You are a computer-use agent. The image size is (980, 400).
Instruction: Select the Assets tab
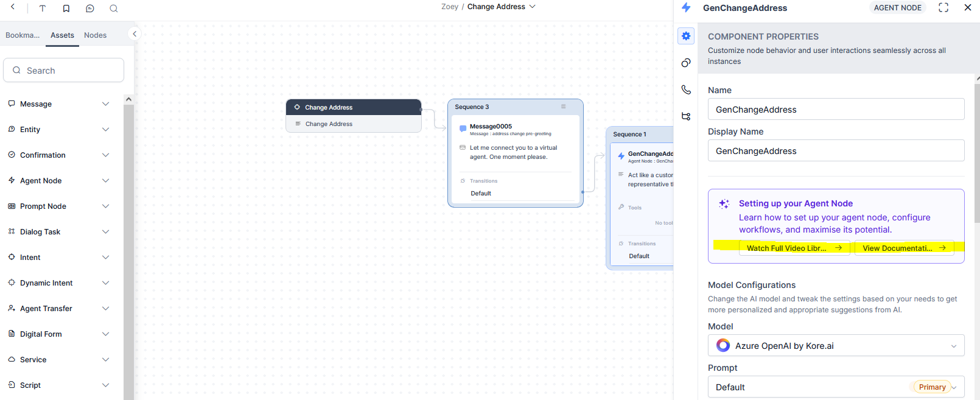[62, 35]
